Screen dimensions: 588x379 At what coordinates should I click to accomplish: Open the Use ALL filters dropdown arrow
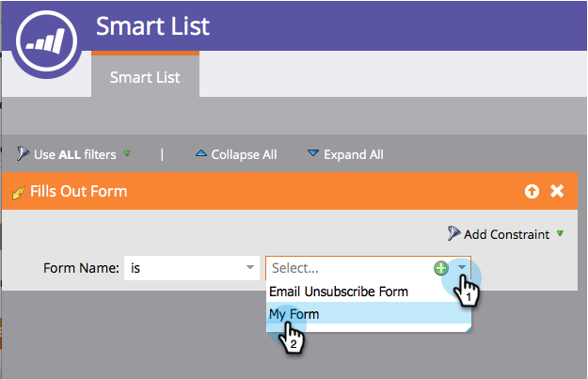click(x=127, y=154)
